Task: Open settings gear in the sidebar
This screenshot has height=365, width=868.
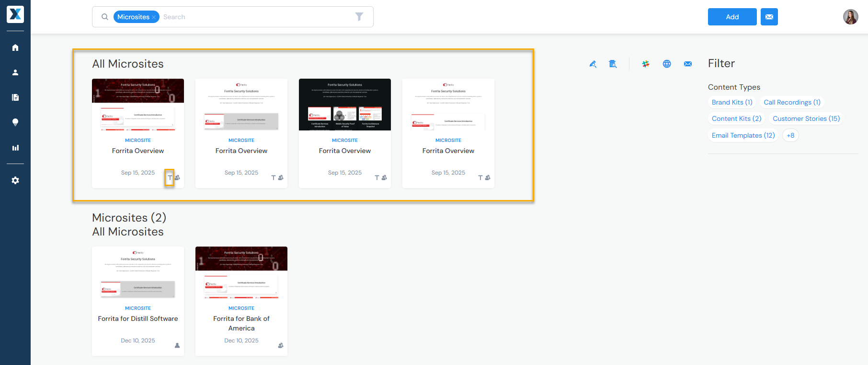Action: click(15, 180)
